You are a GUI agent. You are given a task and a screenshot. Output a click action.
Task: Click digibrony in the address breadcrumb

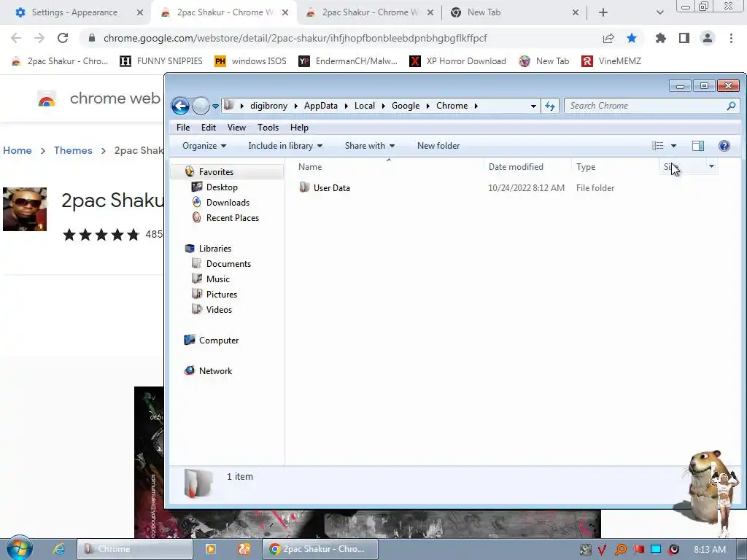tap(268, 106)
